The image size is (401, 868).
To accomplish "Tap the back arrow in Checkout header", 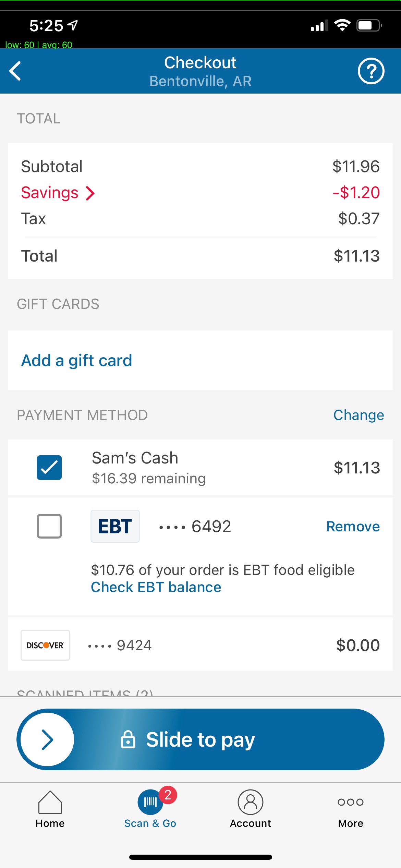I will tap(15, 71).
